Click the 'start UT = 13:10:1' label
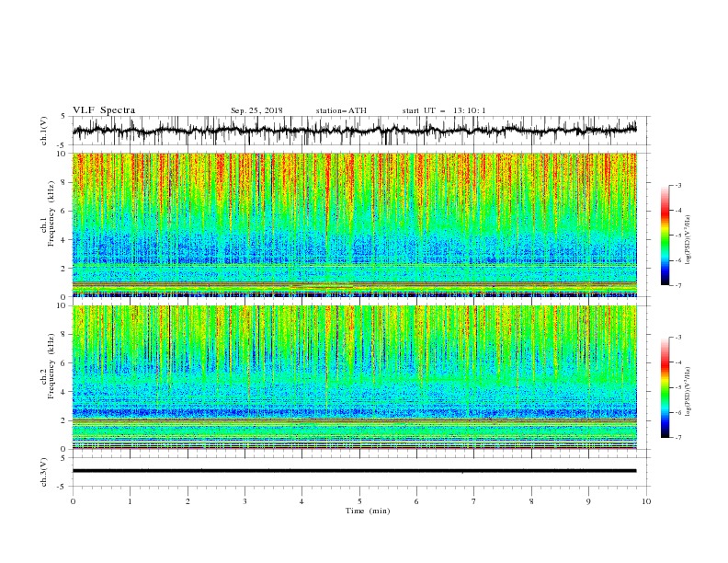Viewport: 728px width, 563px height. coord(444,110)
